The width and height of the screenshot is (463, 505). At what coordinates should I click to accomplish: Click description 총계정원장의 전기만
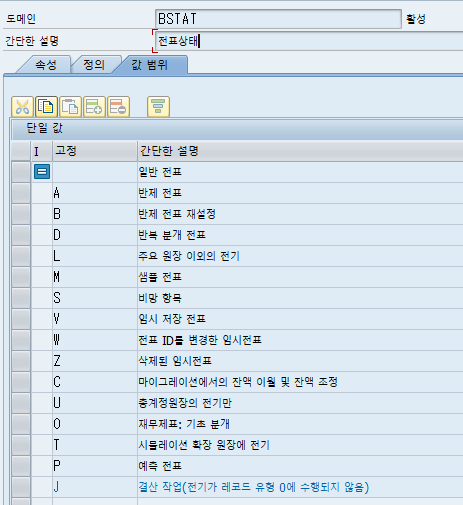185,403
